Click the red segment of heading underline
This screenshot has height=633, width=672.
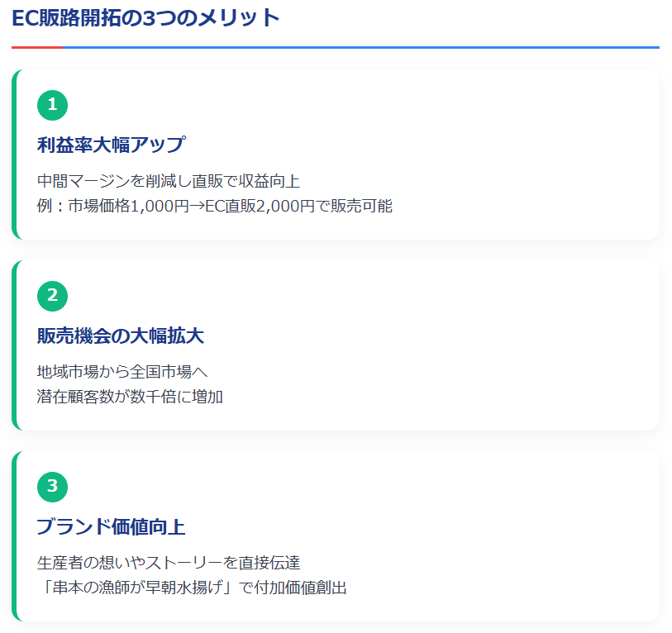click(x=36, y=47)
